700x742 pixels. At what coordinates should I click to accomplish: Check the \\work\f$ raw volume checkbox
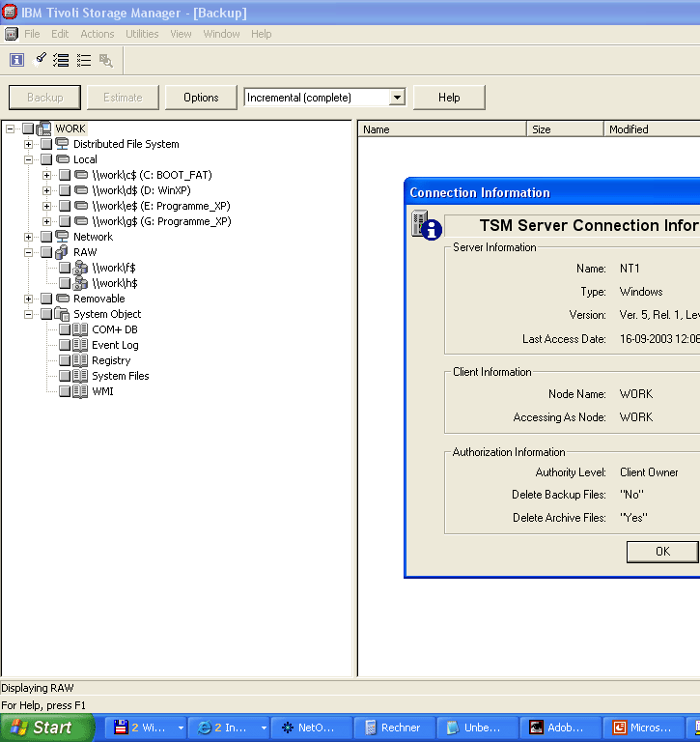[x=65, y=268]
